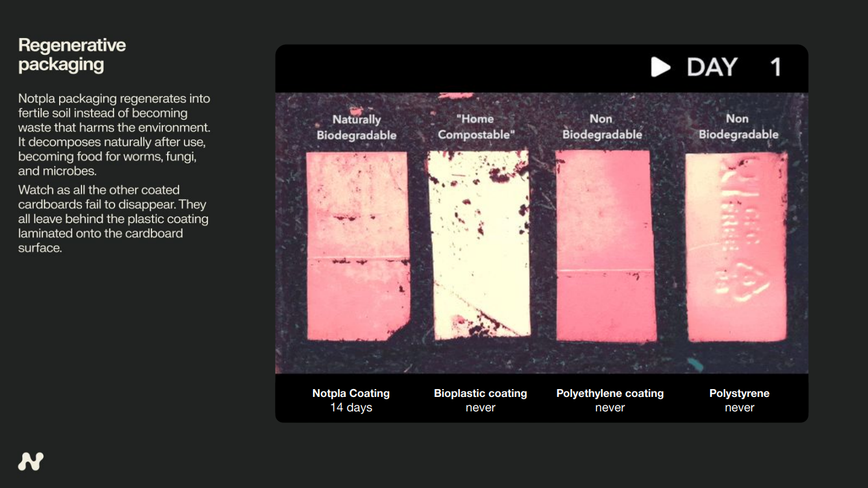Click the Polystyrene caption label

coord(740,393)
